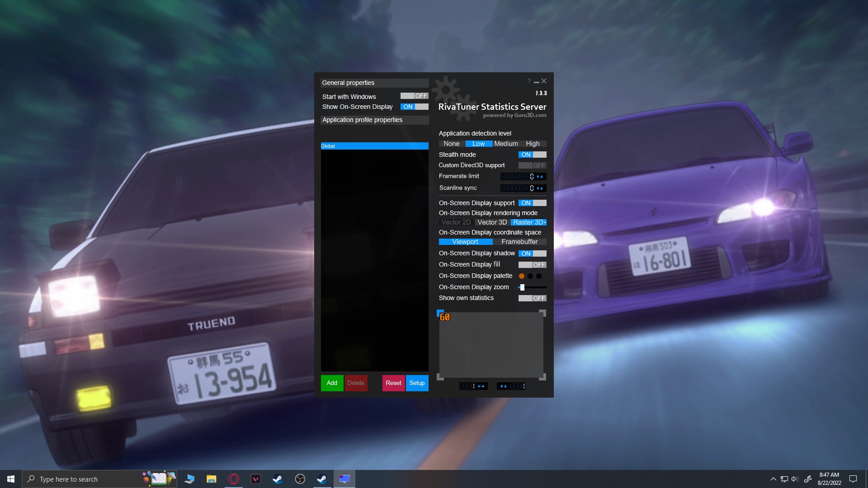Click the On-Screen Display zoom slider
This screenshot has width=868, height=488.
point(533,287)
